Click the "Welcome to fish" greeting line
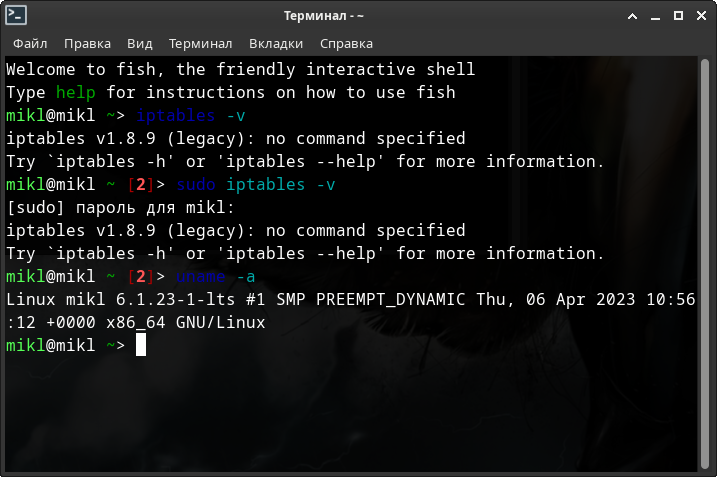Image resolution: width=717 pixels, height=477 pixels. click(240, 70)
